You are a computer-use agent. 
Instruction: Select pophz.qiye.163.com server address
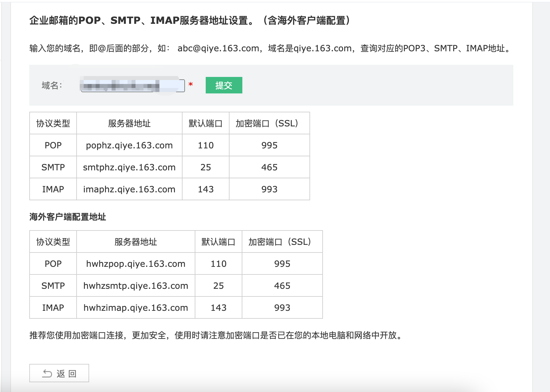click(129, 145)
